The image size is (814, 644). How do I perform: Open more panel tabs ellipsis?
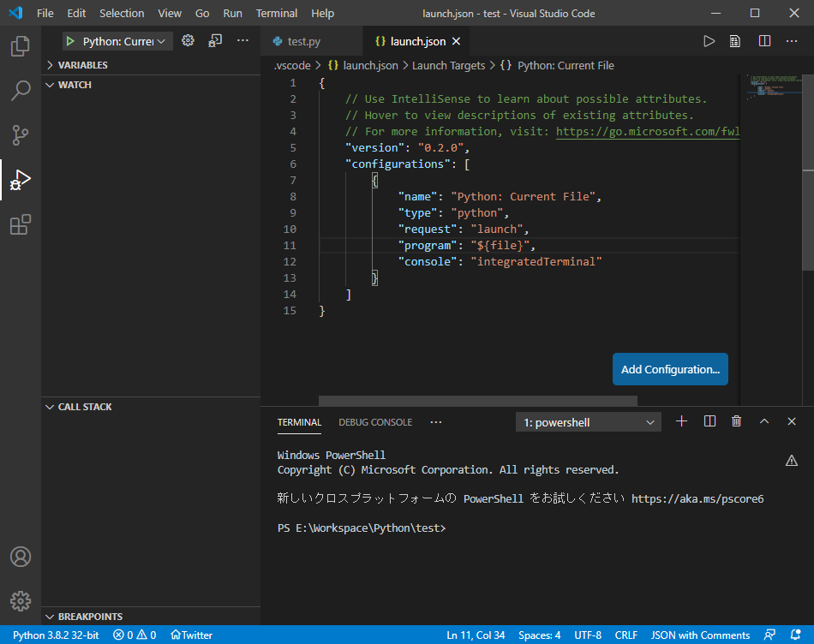(x=436, y=422)
